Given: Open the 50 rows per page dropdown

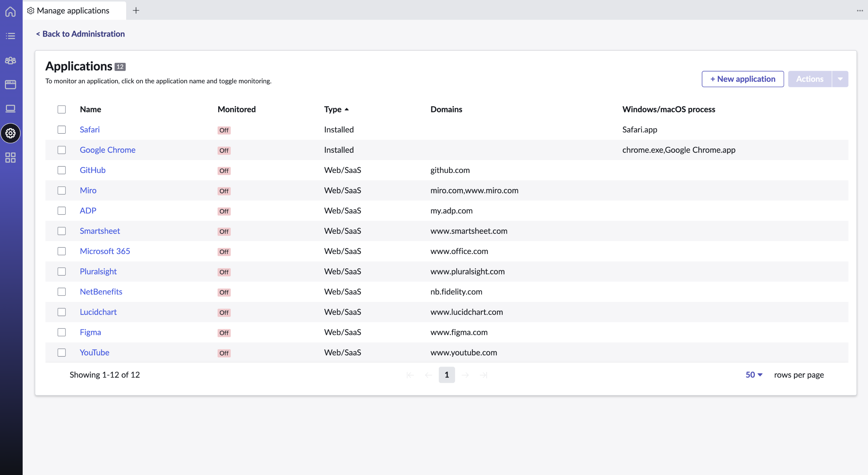Looking at the screenshot, I should point(754,375).
